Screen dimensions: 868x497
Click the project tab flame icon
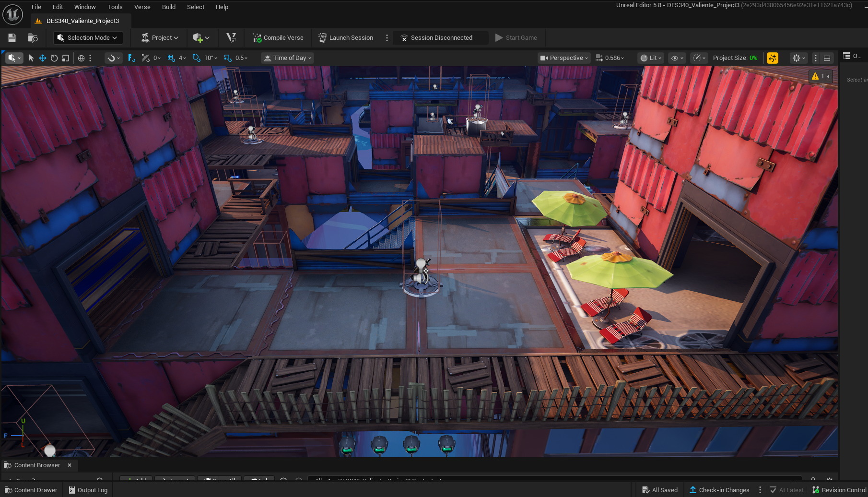coord(38,21)
